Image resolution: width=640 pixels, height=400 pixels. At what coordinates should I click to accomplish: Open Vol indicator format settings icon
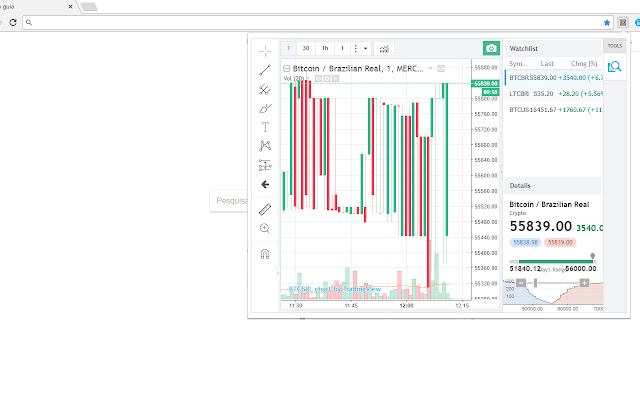(x=327, y=78)
